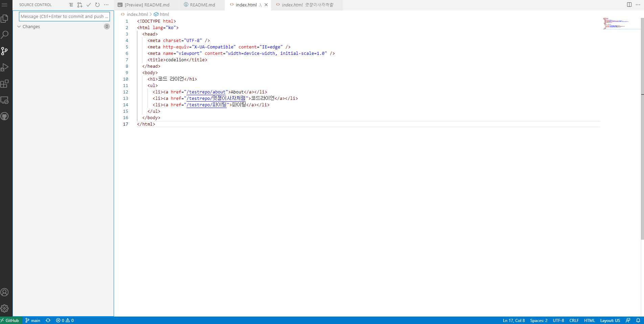
Task: Switch to the italic index.html 멋쟁이사자처럼 tab
Action: (x=307, y=5)
